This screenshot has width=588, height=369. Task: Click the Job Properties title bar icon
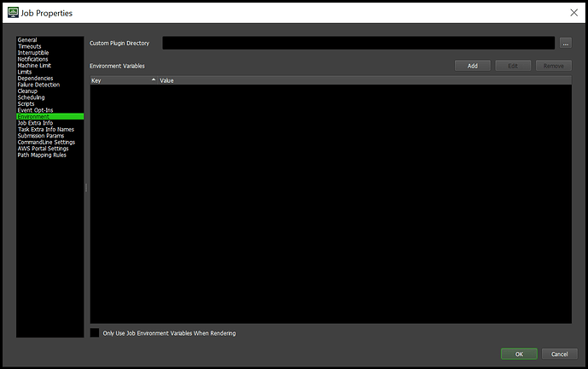[x=14, y=12]
